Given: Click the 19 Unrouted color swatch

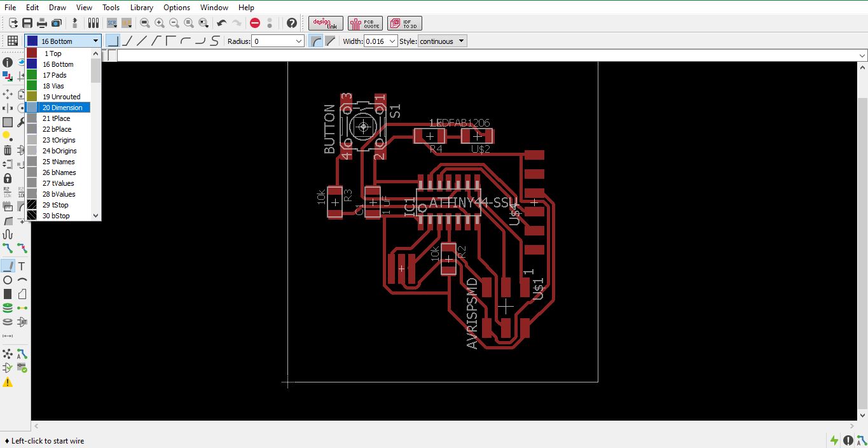Looking at the screenshot, I should point(32,97).
